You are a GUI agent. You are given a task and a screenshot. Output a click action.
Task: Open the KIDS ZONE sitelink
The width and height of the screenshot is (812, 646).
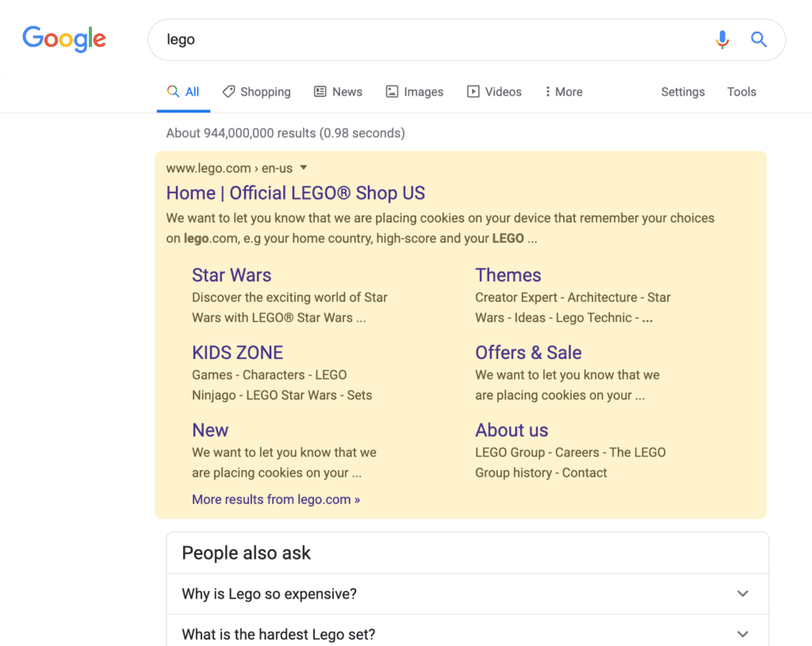pyautogui.click(x=238, y=353)
